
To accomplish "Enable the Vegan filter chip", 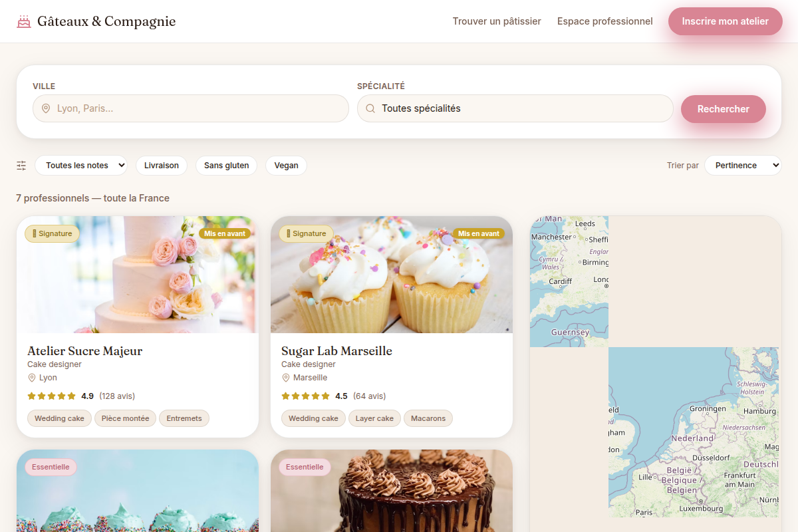I will [286, 166].
